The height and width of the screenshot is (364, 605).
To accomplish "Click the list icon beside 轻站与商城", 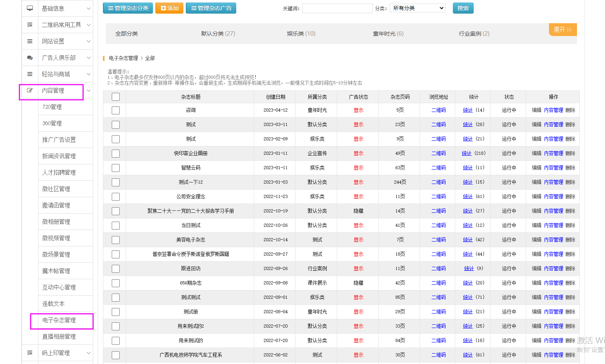I will click(x=30, y=74).
